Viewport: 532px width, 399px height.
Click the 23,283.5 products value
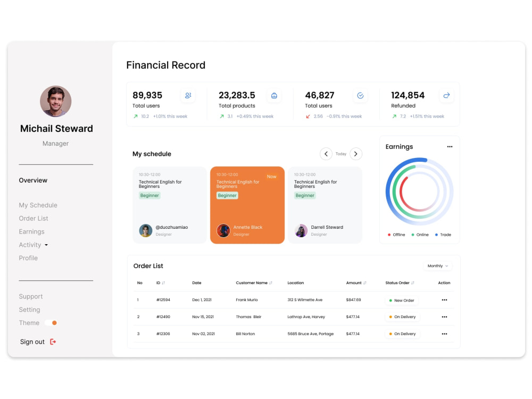coord(237,95)
